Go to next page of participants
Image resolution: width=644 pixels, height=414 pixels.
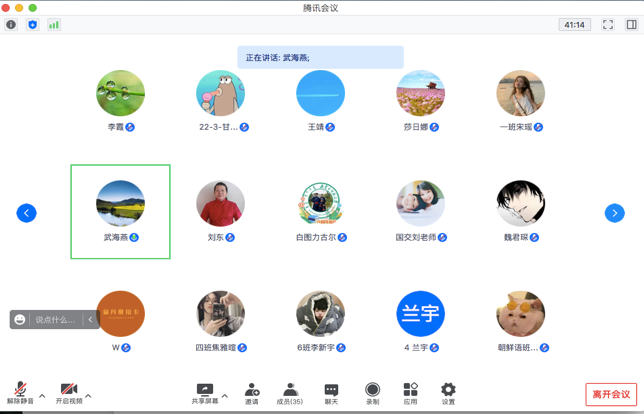click(x=614, y=213)
